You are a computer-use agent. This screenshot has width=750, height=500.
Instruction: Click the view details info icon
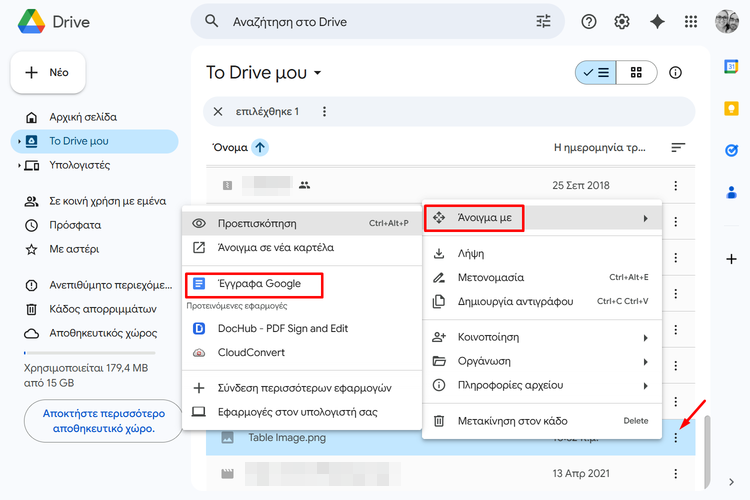point(675,73)
